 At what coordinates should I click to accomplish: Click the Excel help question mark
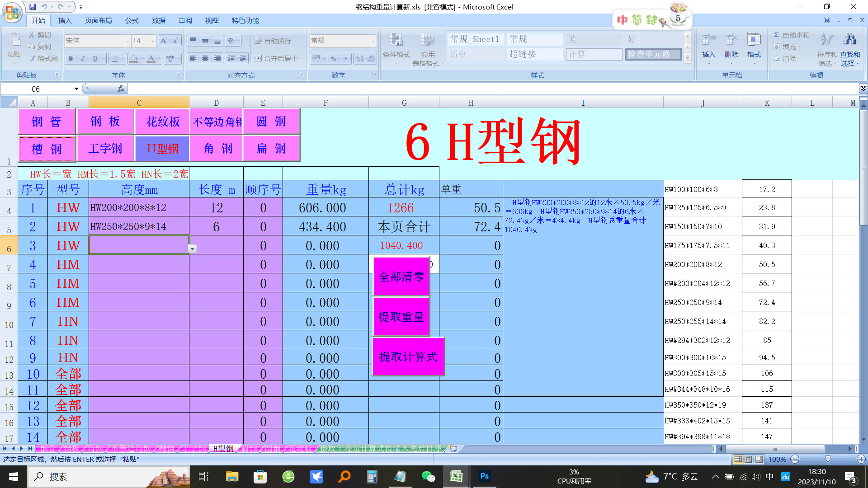tap(827, 20)
